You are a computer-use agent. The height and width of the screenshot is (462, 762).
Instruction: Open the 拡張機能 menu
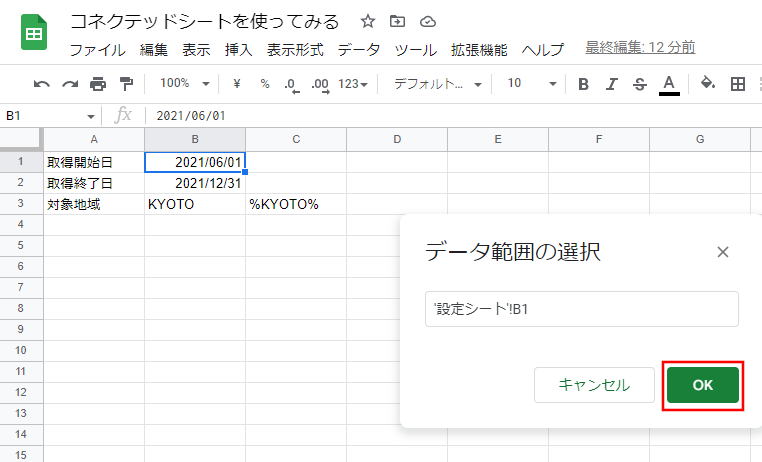click(479, 50)
